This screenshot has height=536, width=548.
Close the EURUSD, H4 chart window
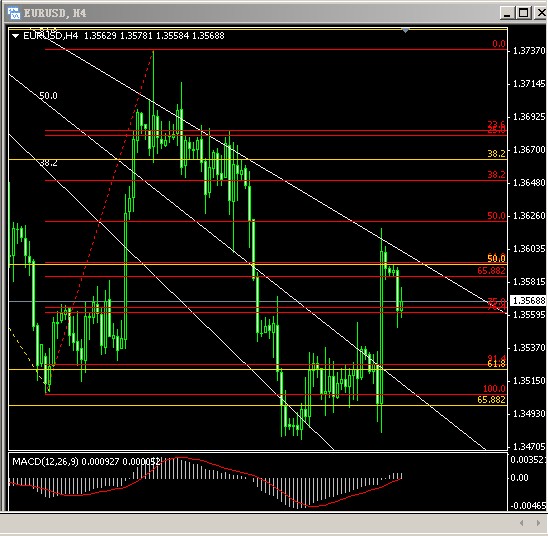[540, 13]
